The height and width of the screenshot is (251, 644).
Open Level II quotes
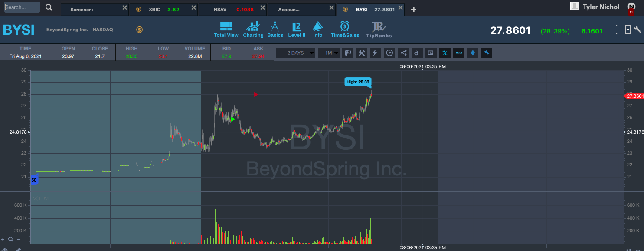(297, 30)
